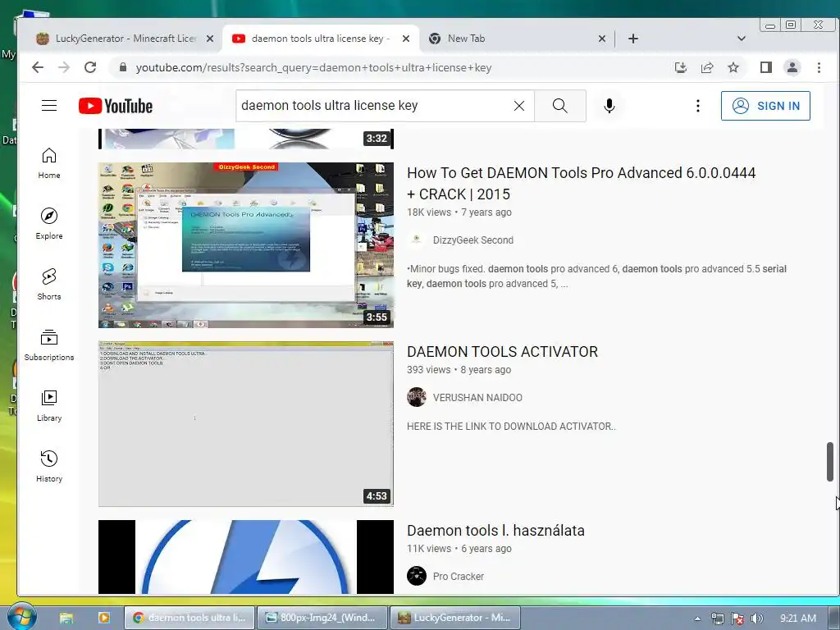Open the Daemon tools I. használata title

tap(495, 531)
